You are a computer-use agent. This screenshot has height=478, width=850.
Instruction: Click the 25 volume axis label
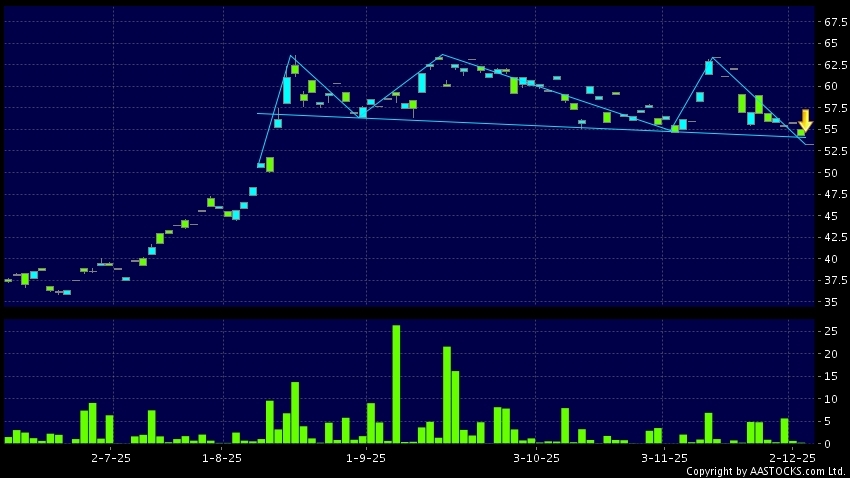click(x=832, y=331)
